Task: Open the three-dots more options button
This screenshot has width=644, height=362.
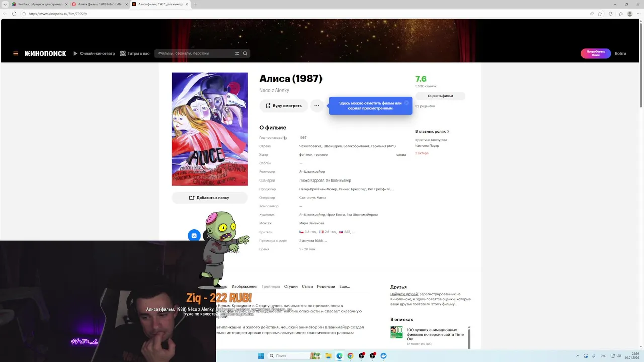Action: [316, 106]
